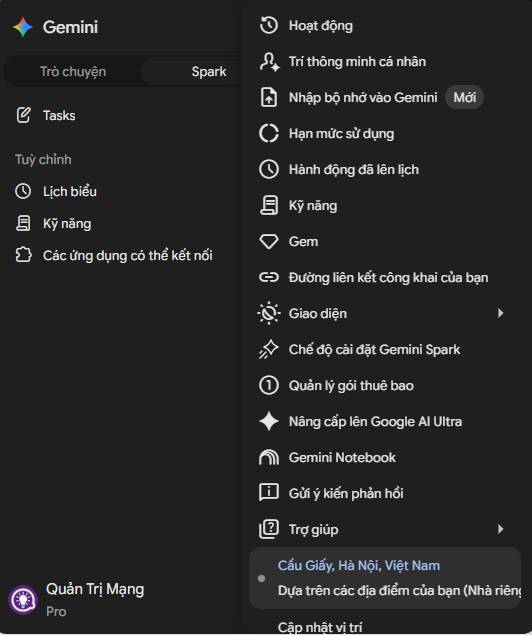Click the Hoạt động history icon

[269, 26]
